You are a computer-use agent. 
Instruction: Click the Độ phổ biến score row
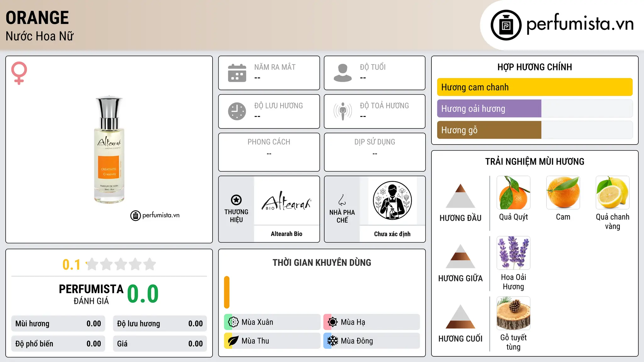point(58,344)
